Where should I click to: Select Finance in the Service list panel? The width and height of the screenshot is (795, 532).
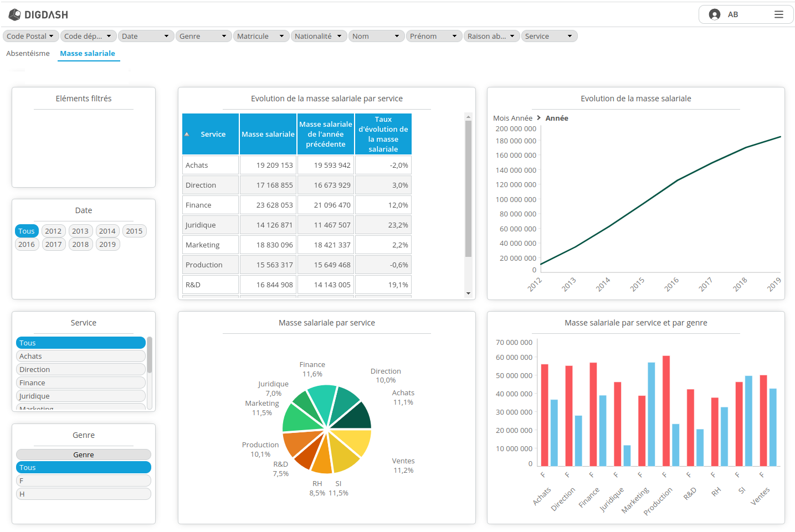click(80, 383)
